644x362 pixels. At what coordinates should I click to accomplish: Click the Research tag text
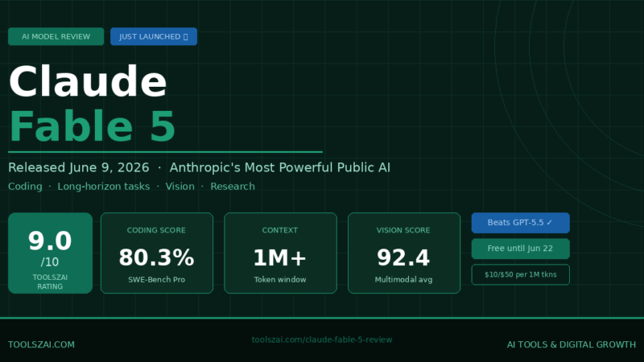[233, 187]
